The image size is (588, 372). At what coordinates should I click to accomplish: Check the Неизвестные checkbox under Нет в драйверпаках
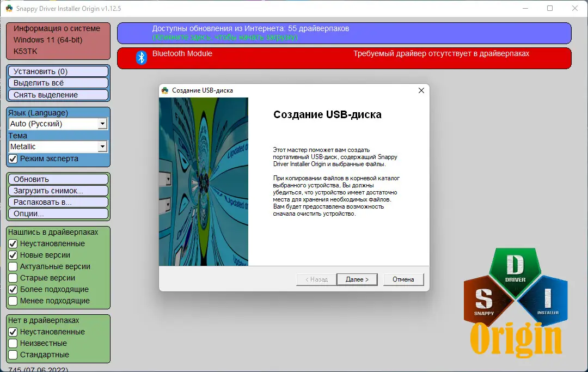point(13,343)
